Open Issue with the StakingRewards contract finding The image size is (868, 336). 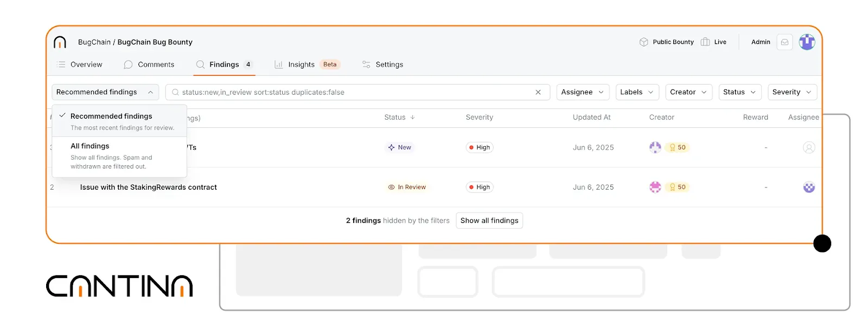[x=149, y=188]
